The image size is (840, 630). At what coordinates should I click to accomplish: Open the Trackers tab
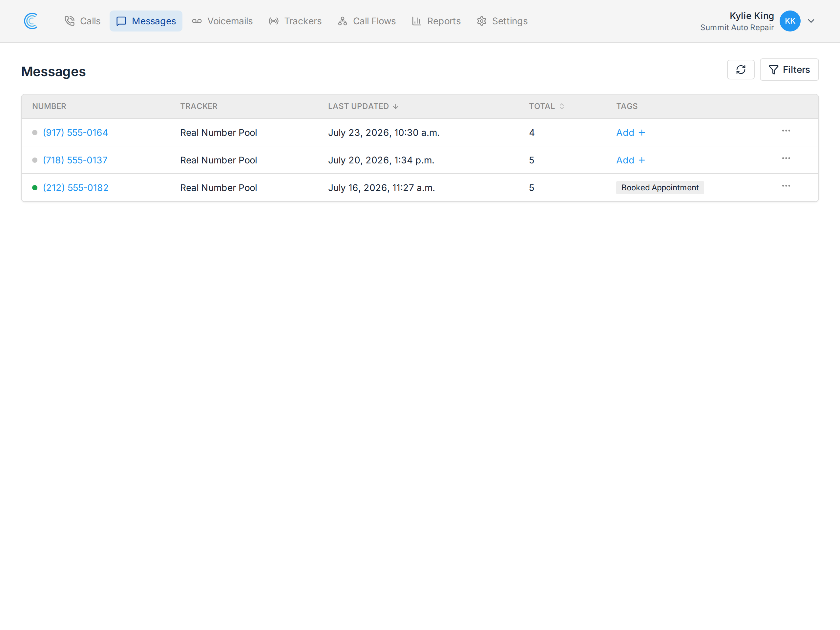click(x=295, y=21)
